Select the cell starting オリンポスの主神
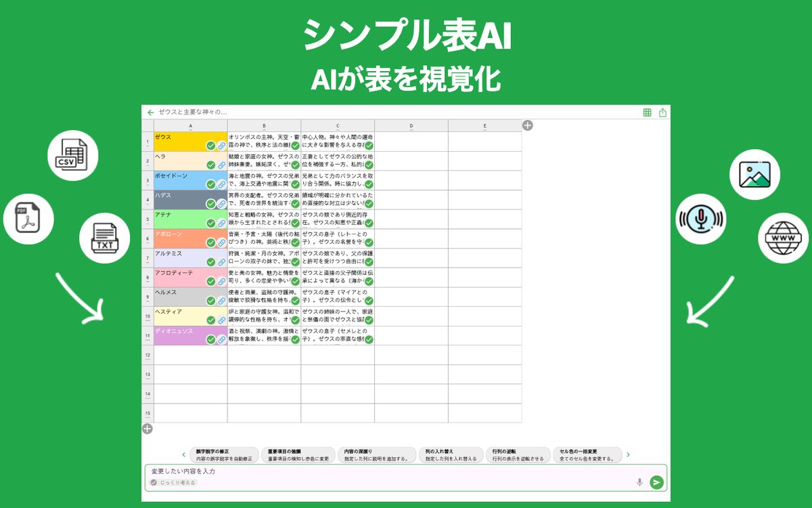 264,142
